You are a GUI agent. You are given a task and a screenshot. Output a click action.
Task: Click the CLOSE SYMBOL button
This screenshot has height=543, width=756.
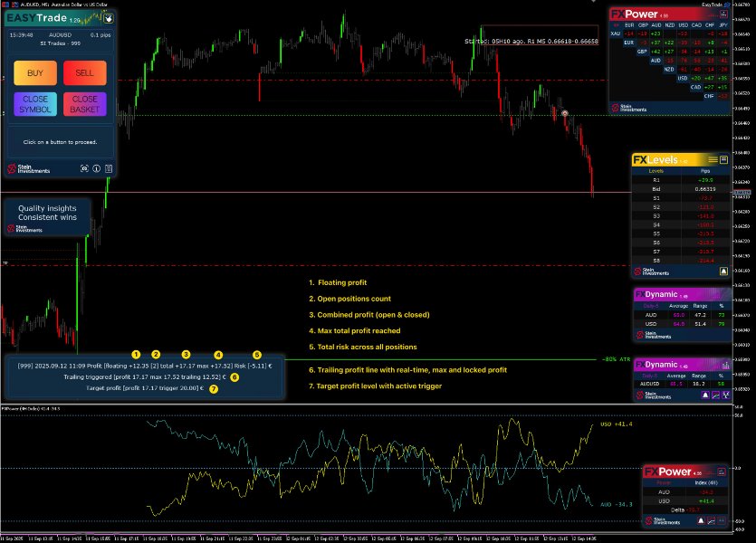pyautogui.click(x=35, y=104)
